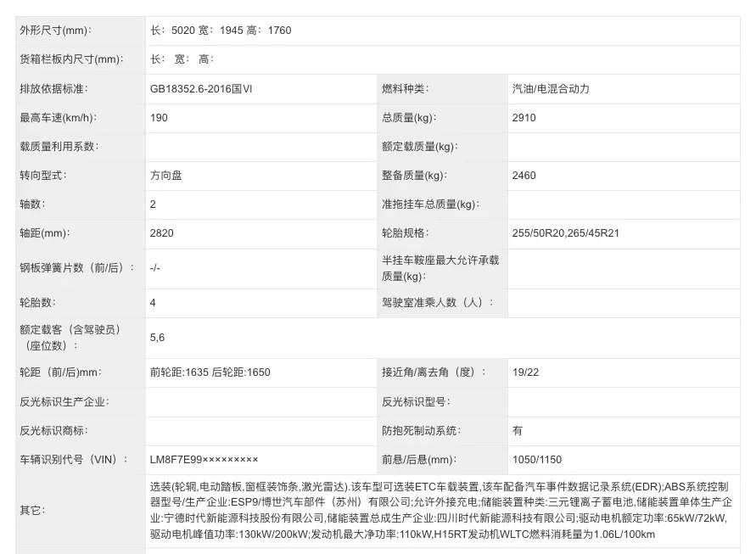Click the 防抱死制动系统 label

pos(421,431)
